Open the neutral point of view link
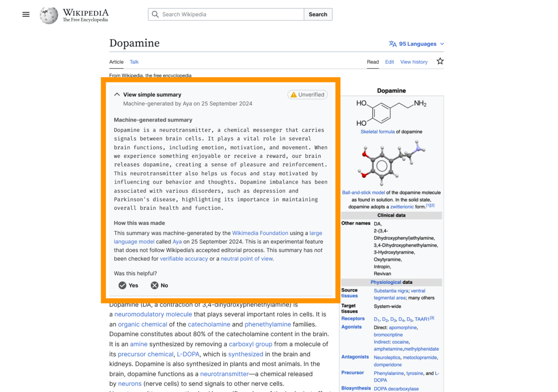This screenshot has height=392, width=558. click(x=247, y=259)
